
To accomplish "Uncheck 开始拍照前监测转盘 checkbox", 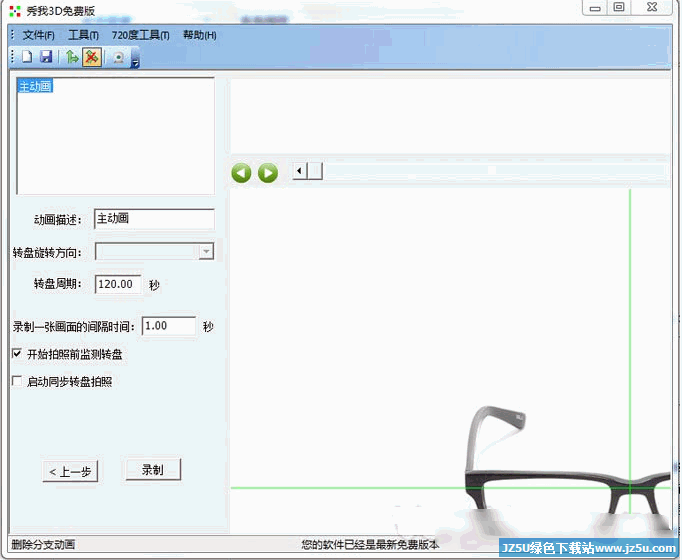I will coord(17,354).
